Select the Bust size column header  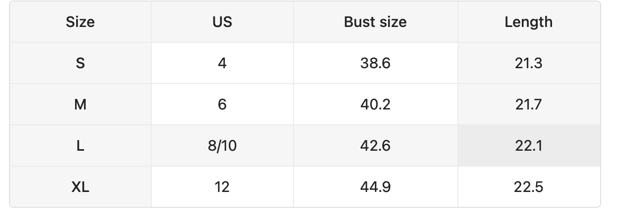pos(375,22)
